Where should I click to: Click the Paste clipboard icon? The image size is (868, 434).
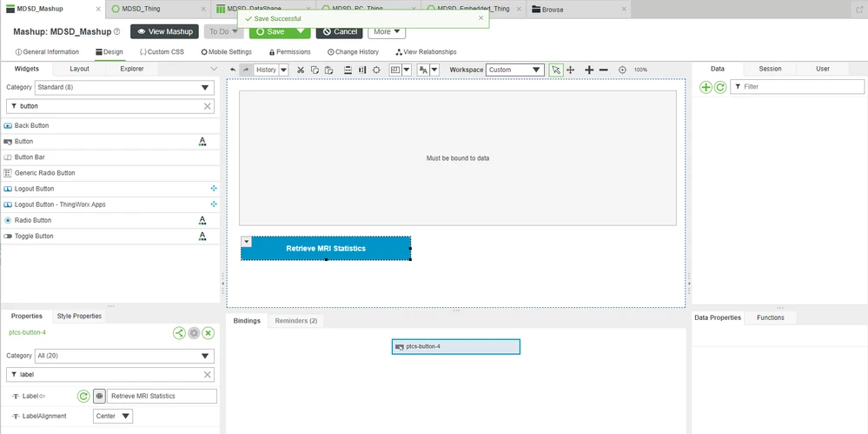pos(328,70)
